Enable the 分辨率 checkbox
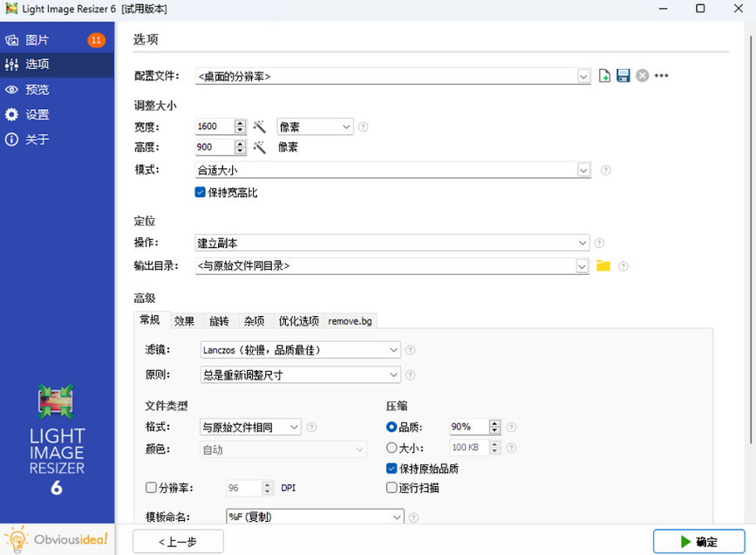The width and height of the screenshot is (756, 555). click(151, 488)
